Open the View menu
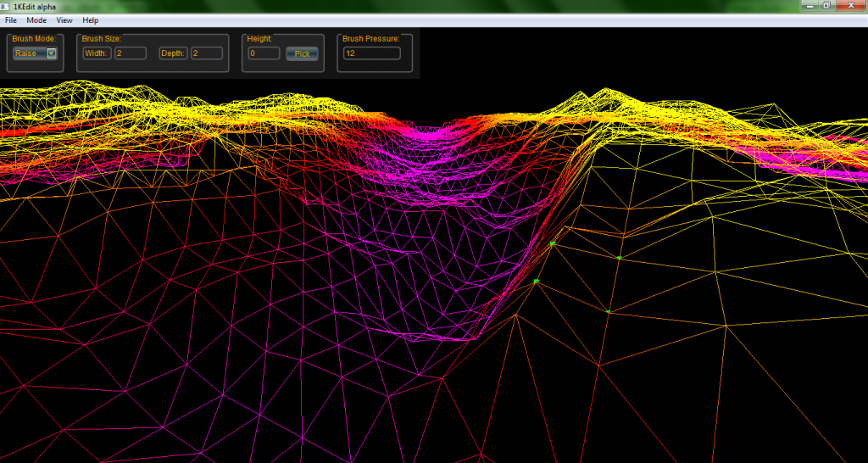This screenshot has width=868, height=463. coord(64,20)
